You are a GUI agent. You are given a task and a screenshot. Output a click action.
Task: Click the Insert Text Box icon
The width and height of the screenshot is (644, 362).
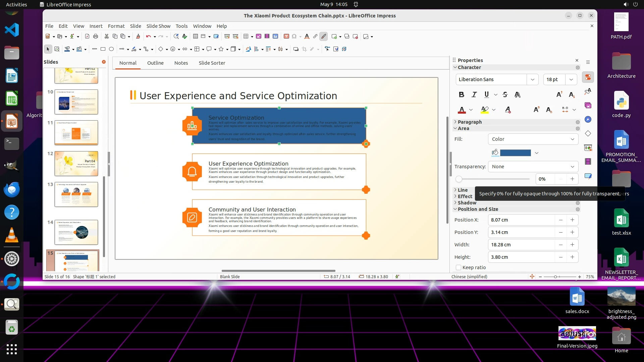tap(286, 37)
